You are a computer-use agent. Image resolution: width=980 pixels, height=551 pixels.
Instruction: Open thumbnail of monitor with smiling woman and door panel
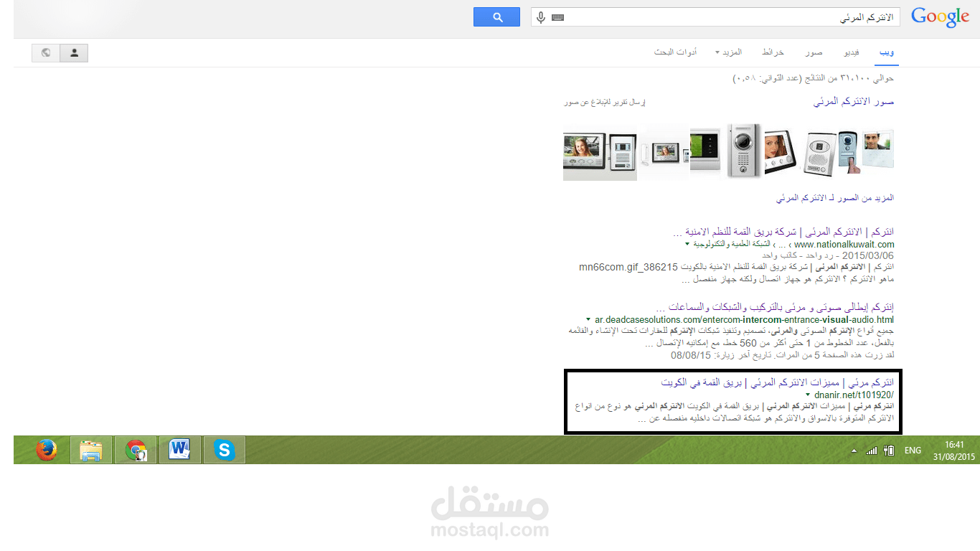tap(600, 152)
